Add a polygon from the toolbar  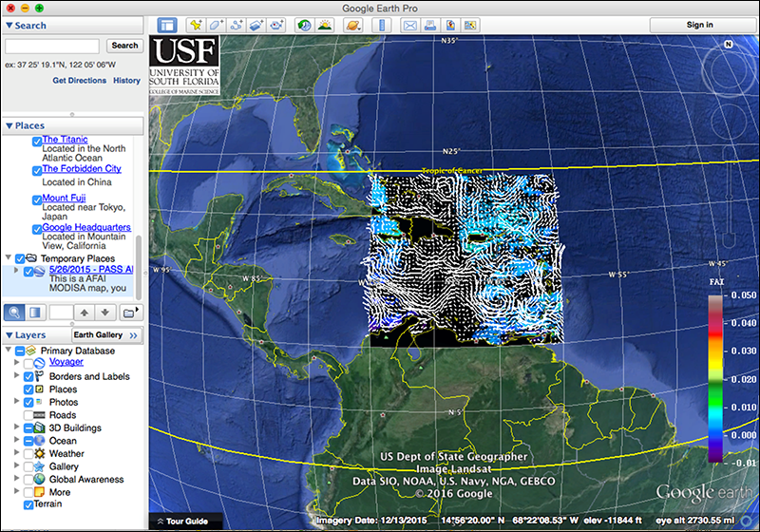pyautogui.click(x=217, y=26)
